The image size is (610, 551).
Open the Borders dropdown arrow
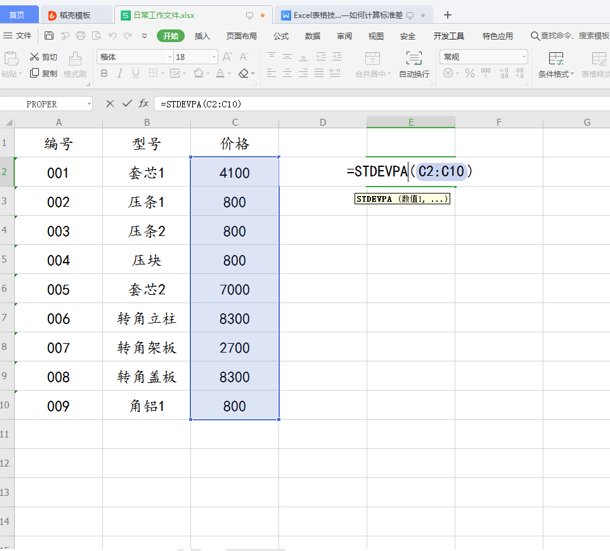click(x=163, y=74)
